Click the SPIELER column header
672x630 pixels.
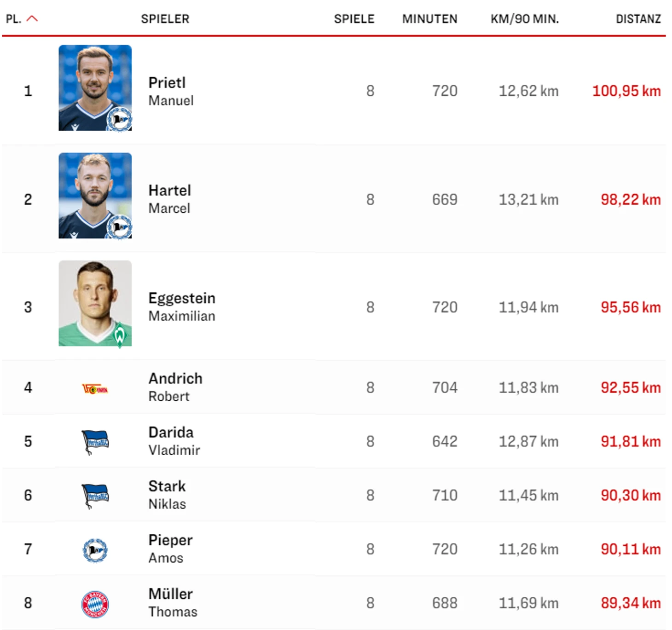(165, 19)
